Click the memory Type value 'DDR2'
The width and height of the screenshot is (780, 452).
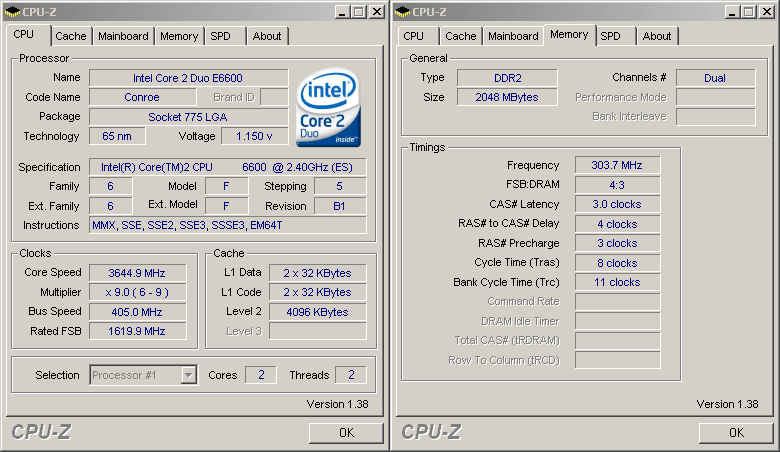[x=507, y=78]
